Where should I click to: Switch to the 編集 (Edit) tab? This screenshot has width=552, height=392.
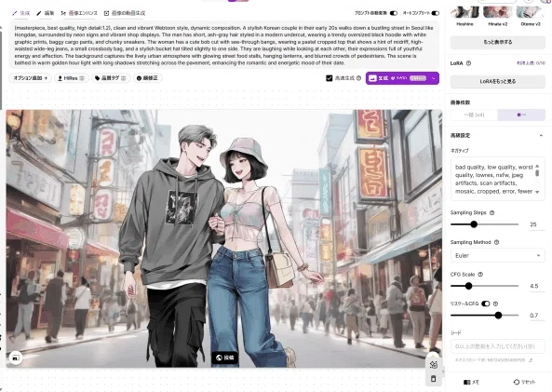(46, 13)
